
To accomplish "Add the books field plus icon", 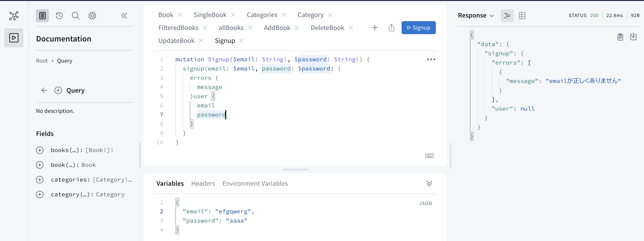I will [40, 150].
